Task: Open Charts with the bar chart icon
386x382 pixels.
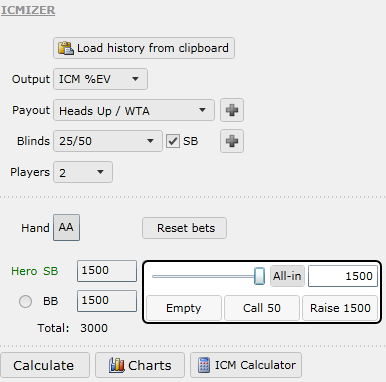Action: point(140,365)
